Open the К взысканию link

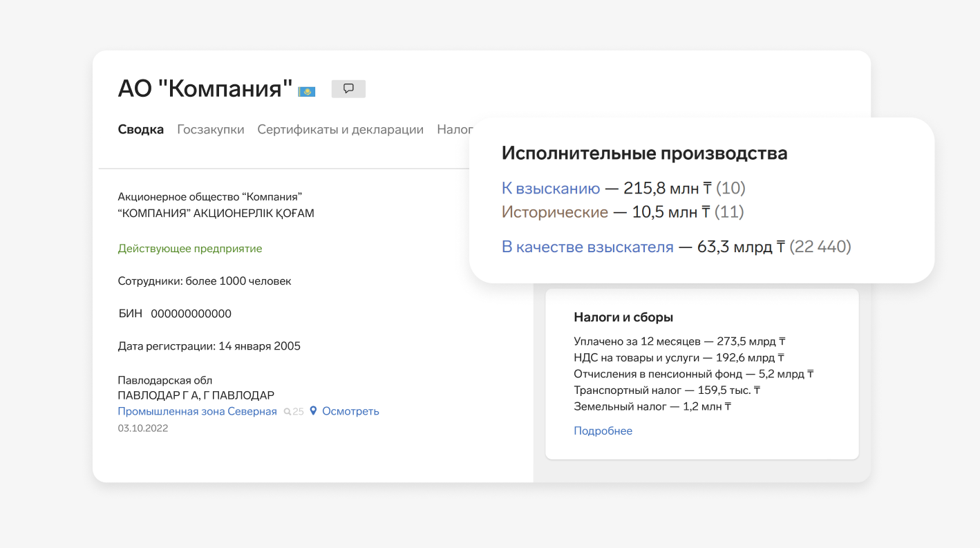[550, 188]
